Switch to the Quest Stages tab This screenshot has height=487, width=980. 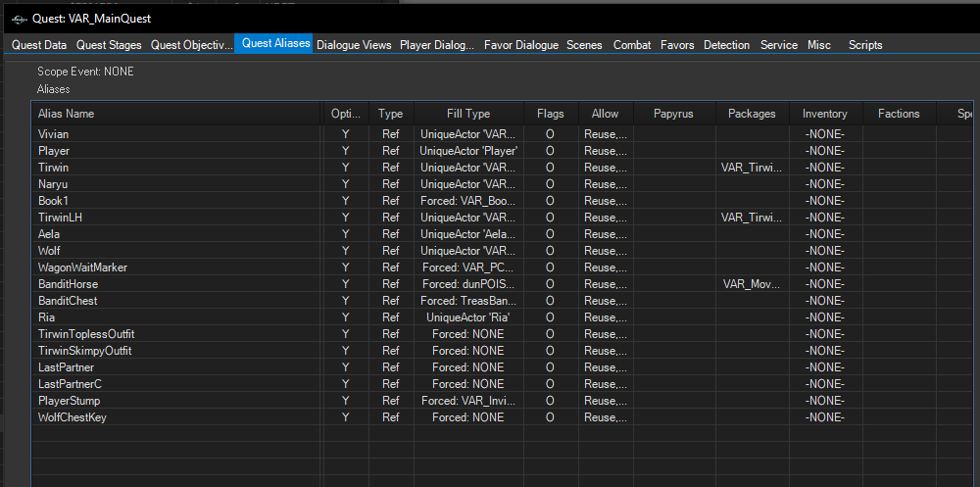click(x=109, y=45)
